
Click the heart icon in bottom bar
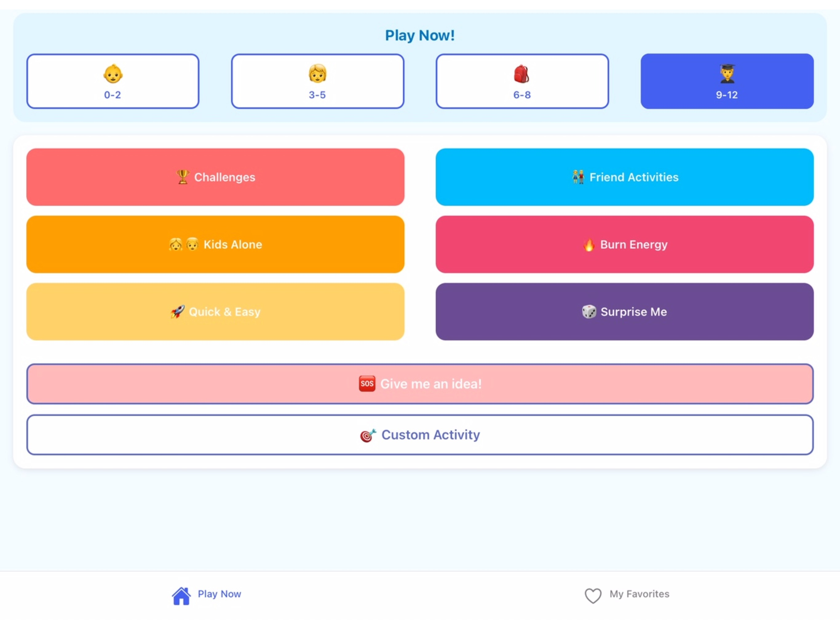tap(593, 596)
